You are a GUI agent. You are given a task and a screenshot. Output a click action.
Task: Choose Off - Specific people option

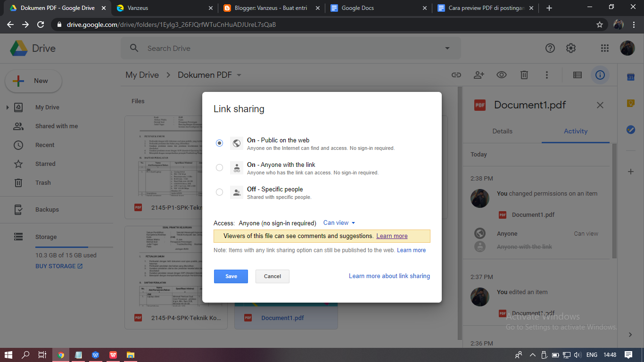click(219, 192)
